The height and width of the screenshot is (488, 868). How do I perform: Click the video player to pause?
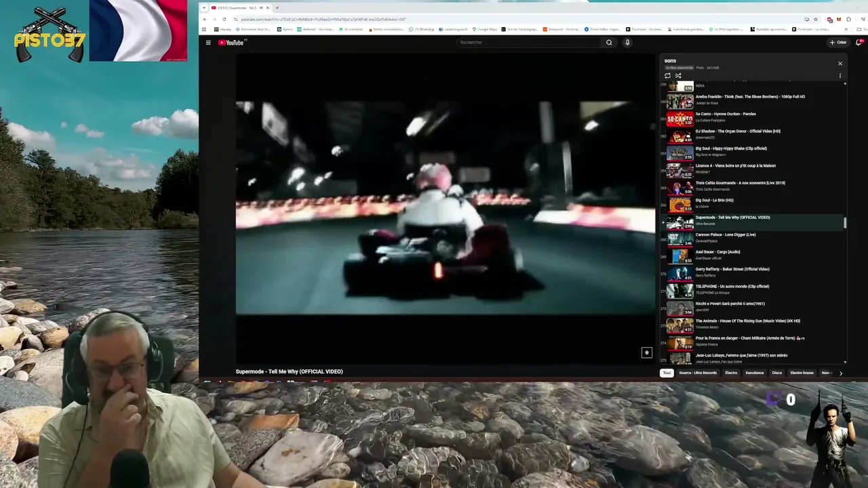pyautogui.click(x=446, y=208)
